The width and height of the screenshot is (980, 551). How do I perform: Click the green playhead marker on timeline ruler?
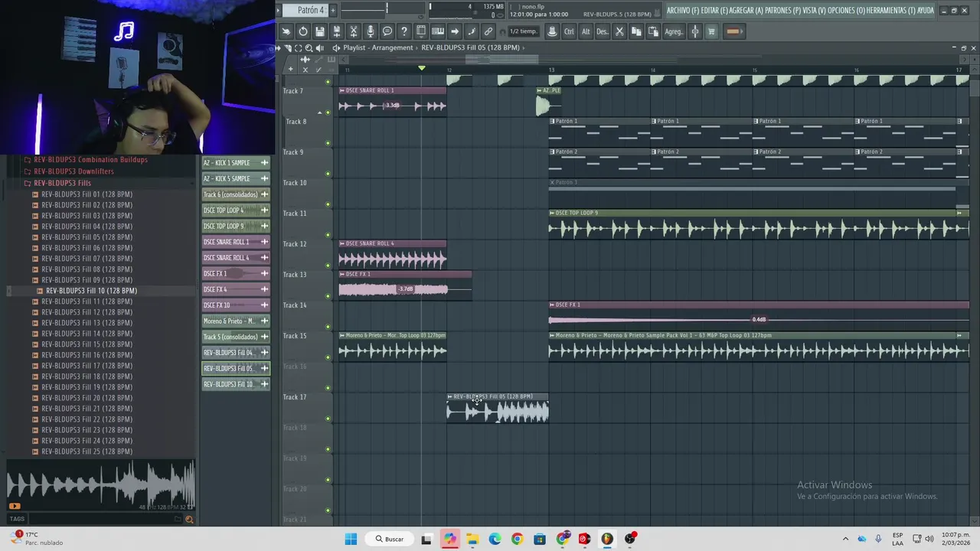coord(421,69)
